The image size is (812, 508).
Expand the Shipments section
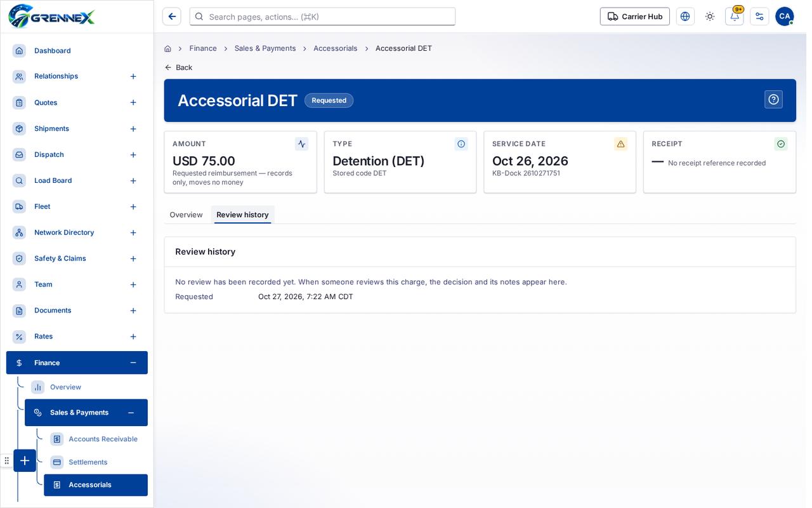133,129
